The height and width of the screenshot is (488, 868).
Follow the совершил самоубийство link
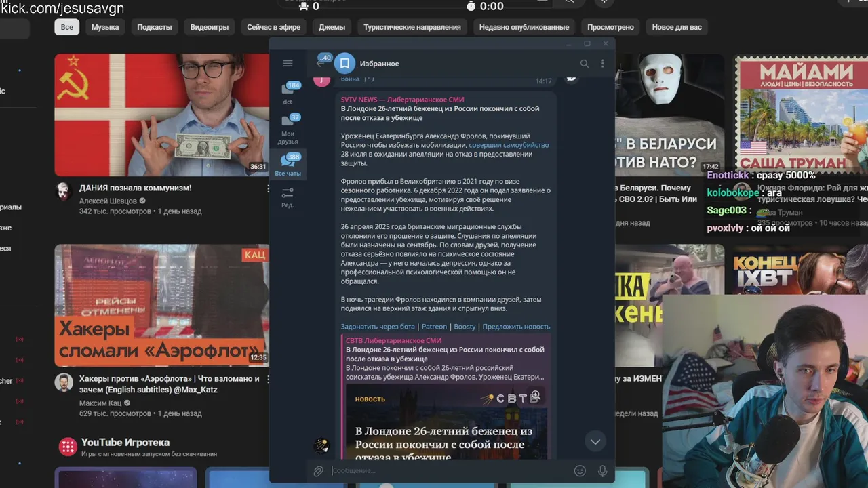tap(509, 145)
